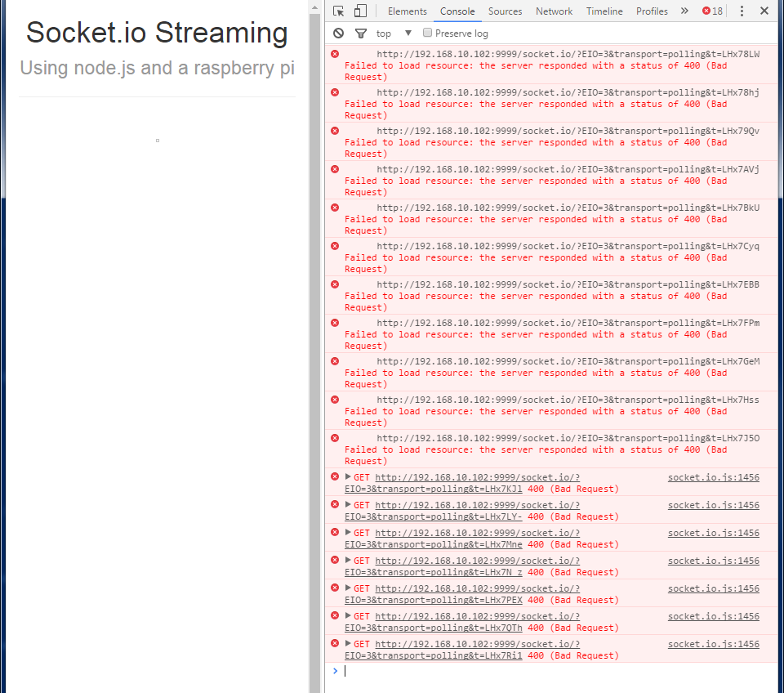Go to the Network tab
784x693 pixels.
click(x=554, y=11)
